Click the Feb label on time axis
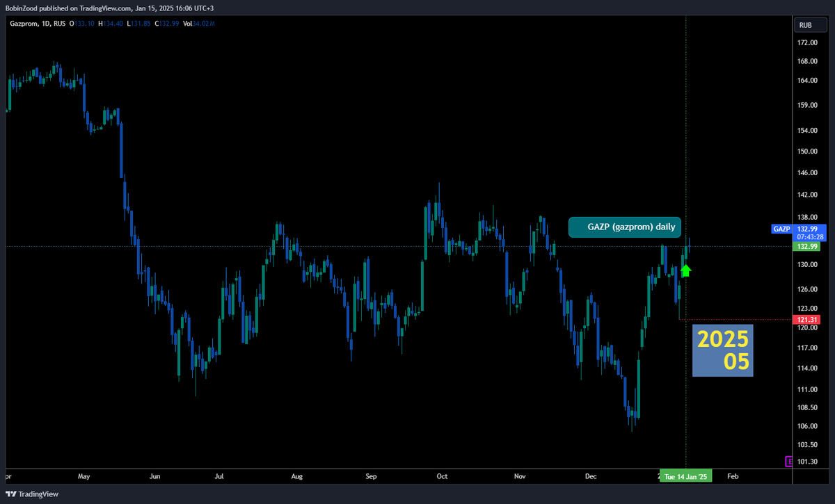 click(732, 477)
